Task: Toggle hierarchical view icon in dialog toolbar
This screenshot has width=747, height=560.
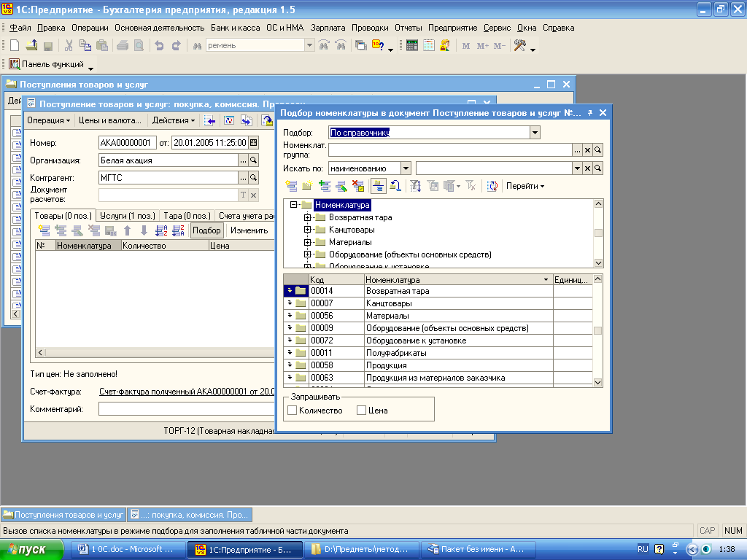Action: 379,186
